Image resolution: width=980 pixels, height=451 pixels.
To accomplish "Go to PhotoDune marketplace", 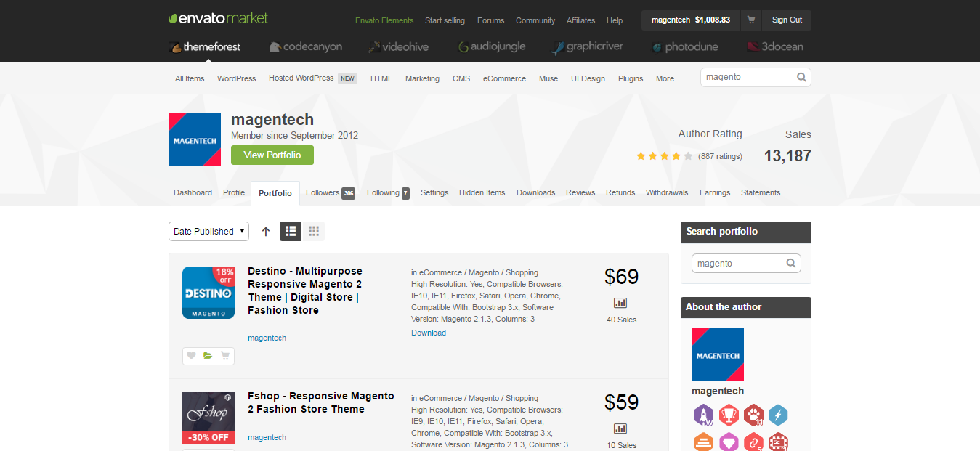I will 685,46.
